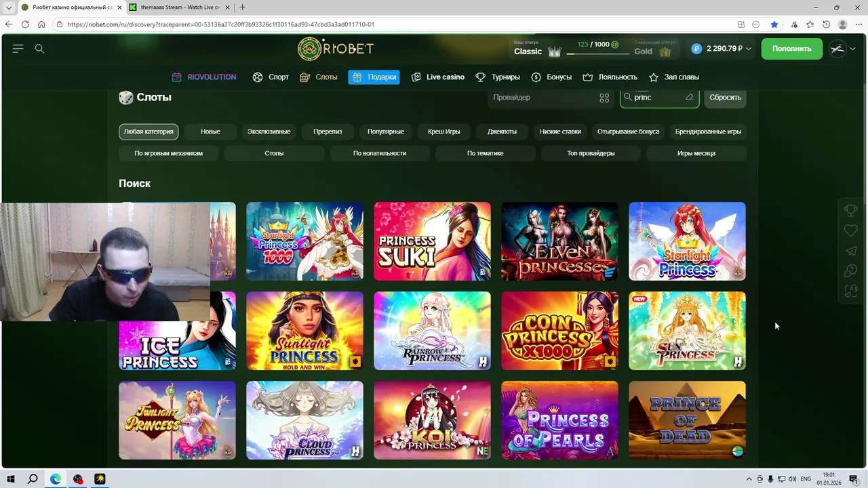Go to Live casino
Image resolution: width=868 pixels, height=488 pixels.
pos(438,77)
